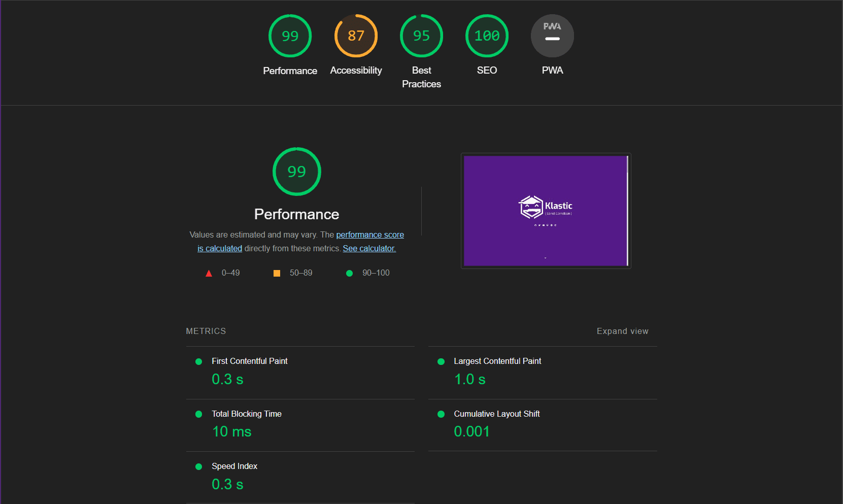The width and height of the screenshot is (843, 504).
Task: Expand the Speed Index metric row
Action: [234, 466]
